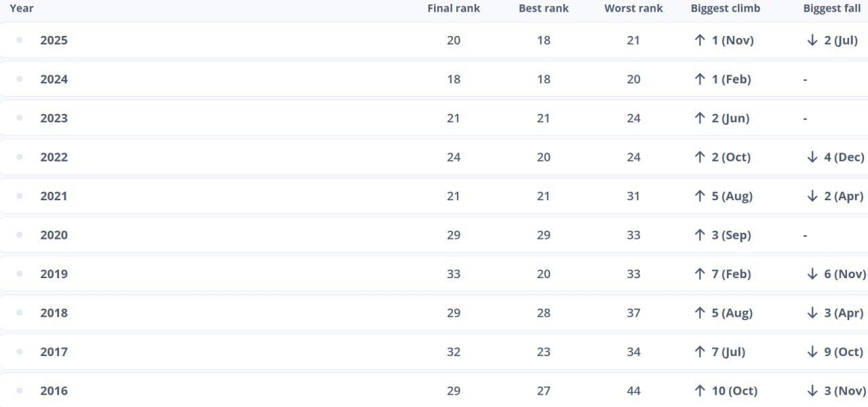The image size is (868, 407).
Task: Click the up arrow beside 7 (Feb)
Action: coord(700,274)
